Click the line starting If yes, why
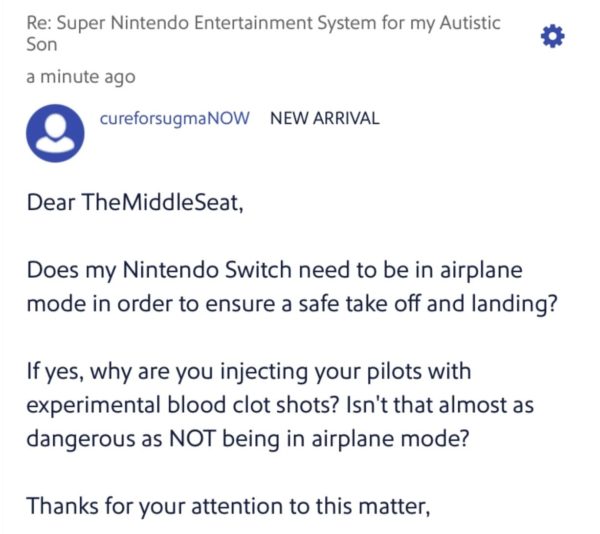 pos(249,372)
